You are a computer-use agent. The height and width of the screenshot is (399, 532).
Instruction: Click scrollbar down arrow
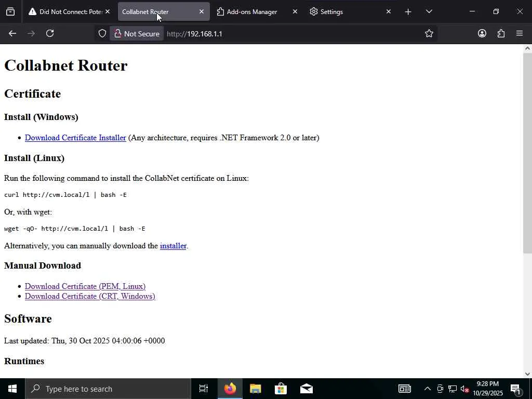tap(527, 374)
